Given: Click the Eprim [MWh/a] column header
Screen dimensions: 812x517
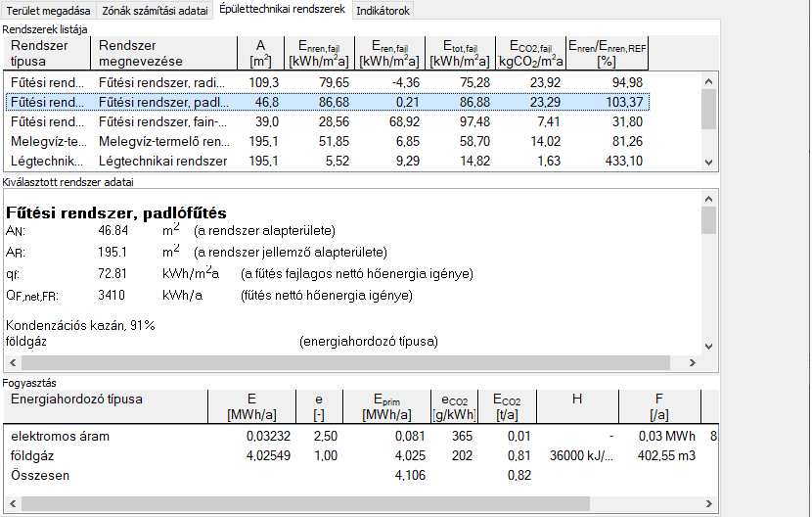Looking at the screenshot, I should [386, 406].
